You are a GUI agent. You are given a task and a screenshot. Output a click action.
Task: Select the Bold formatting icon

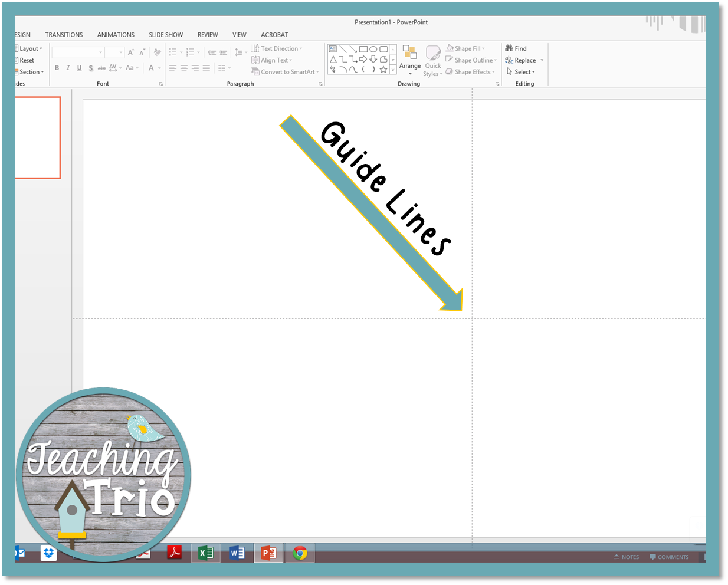click(x=57, y=68)
